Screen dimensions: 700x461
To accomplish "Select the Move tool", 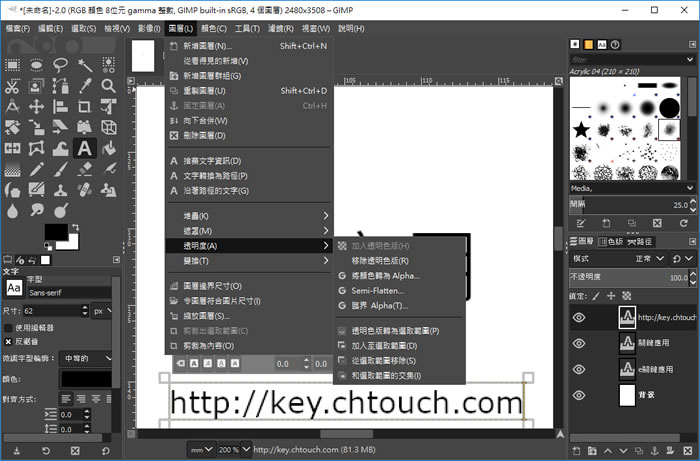I will point(37,107).
